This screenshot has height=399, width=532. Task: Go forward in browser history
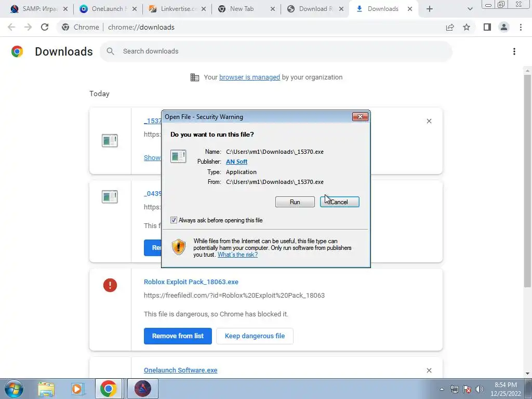click(28, 27)
